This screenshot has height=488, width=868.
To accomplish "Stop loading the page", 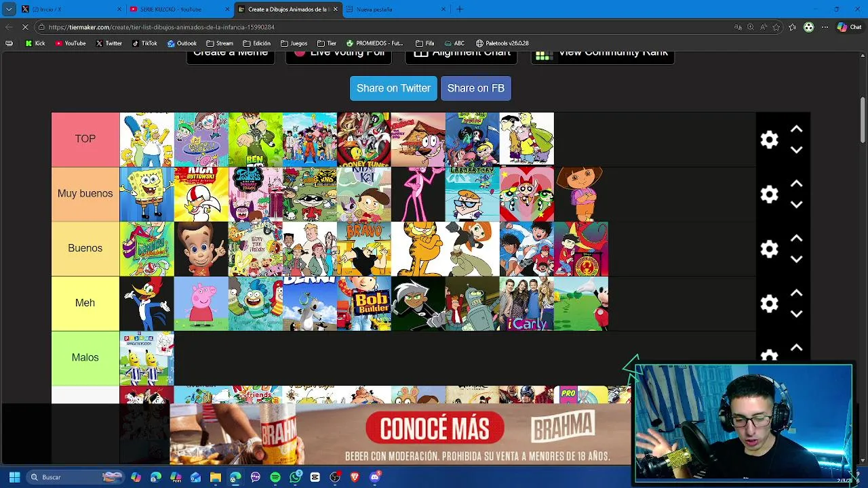I will pyautogui.click(x=24, y=27).
